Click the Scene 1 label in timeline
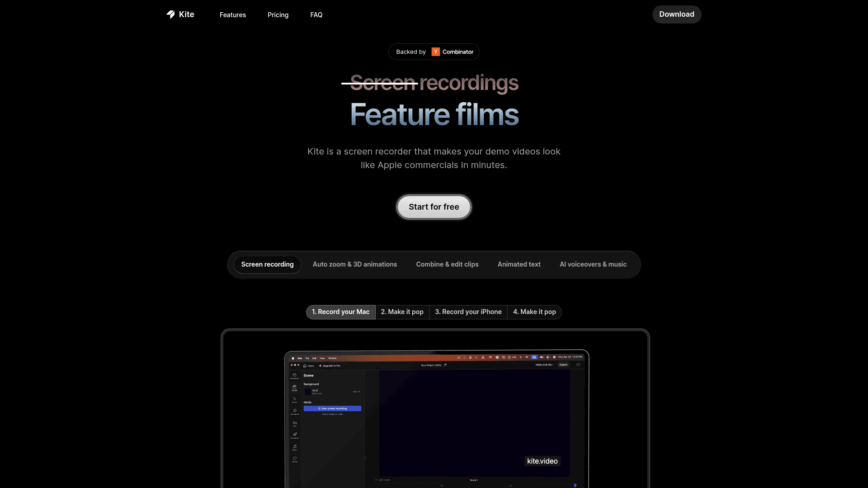 coord(474,480)
